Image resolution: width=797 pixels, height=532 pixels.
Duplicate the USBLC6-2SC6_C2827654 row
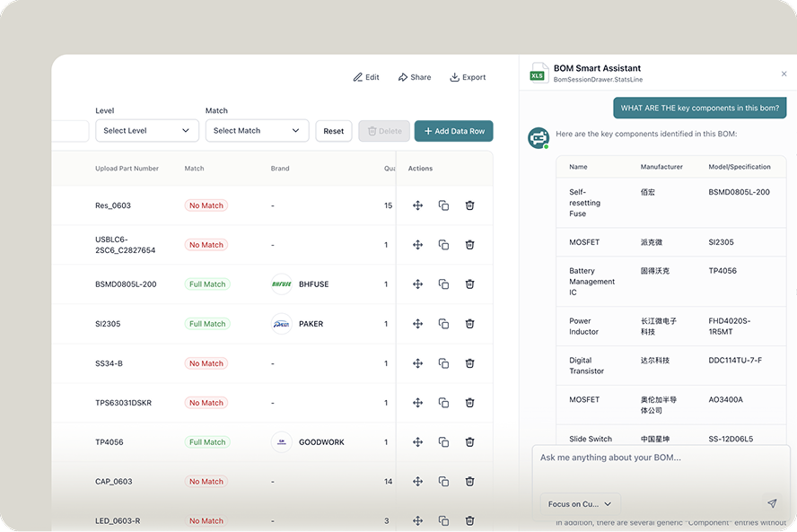(443, 245)
